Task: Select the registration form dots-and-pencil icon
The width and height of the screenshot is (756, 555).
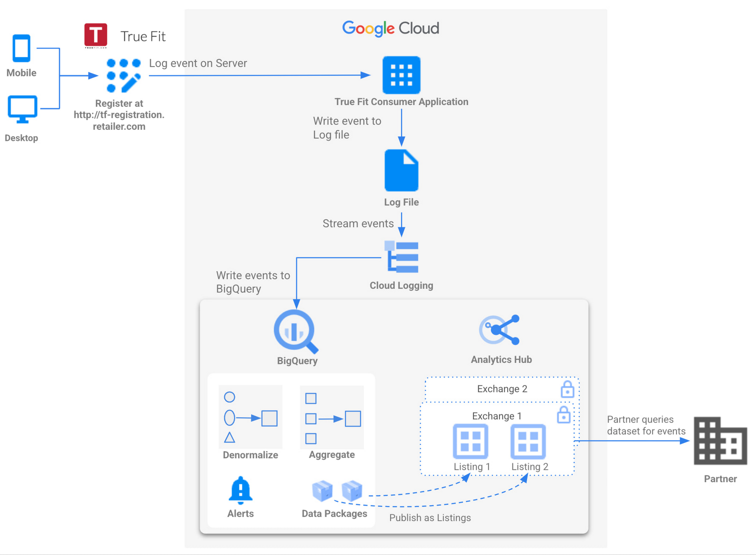Action: click(123, 75)
